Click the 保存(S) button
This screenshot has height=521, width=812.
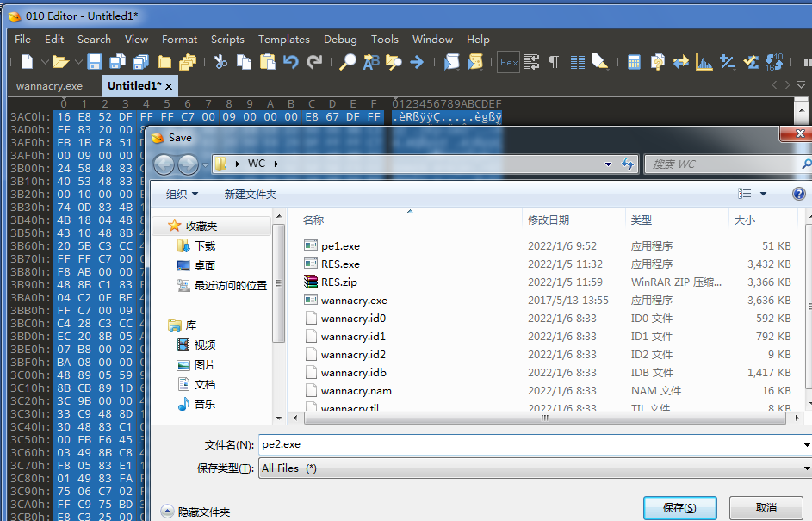click(680, 508)
